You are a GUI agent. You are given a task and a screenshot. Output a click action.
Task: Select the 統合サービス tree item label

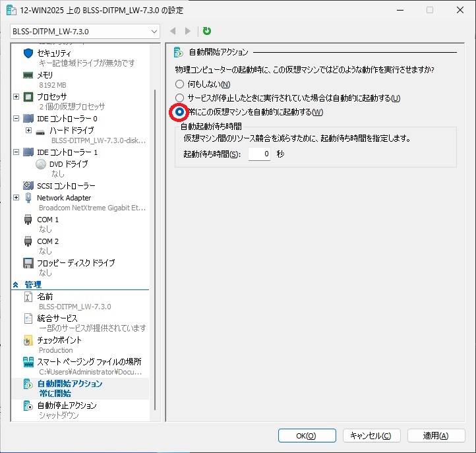coord(57,318)
